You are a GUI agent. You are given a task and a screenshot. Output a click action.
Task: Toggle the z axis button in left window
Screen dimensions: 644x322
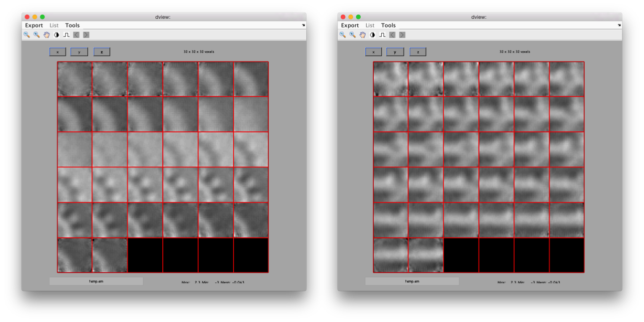click(x=102, y=52)
